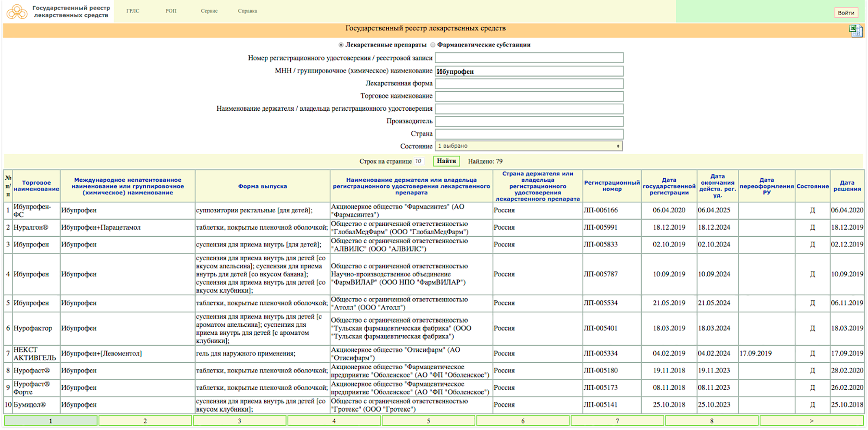Click registration number ЛП-006166
The image size is (868, 430).
point(601,210)
